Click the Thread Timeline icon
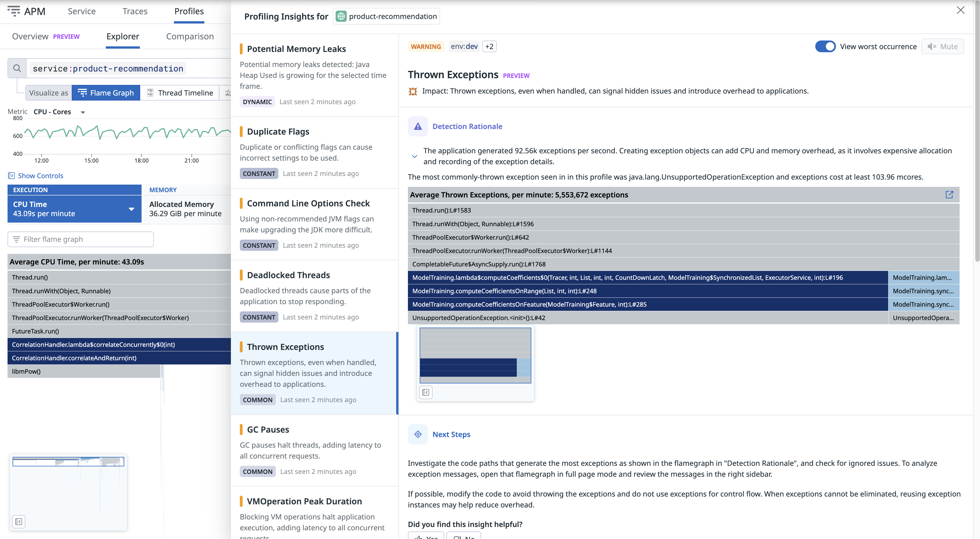This screenshot has height=539, width=980. coord(150,92)
